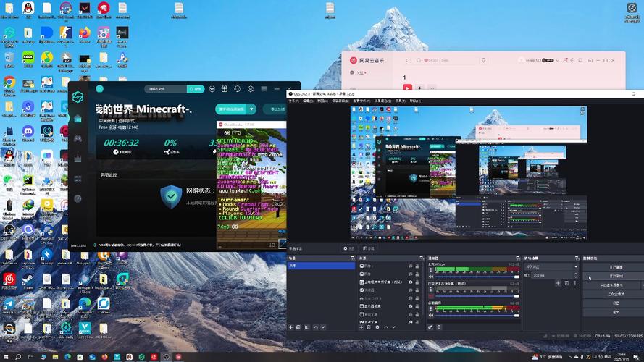Click the red play button in NetEase Music

tap(407, 88)
